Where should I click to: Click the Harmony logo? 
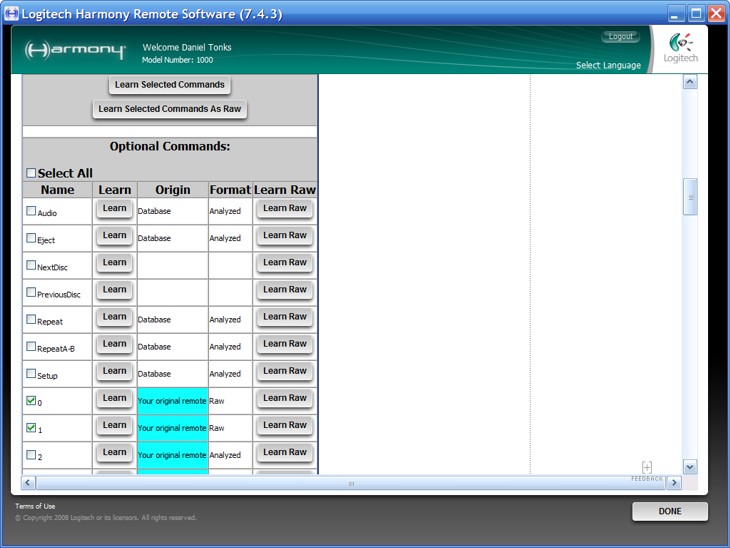click(75, 50)
